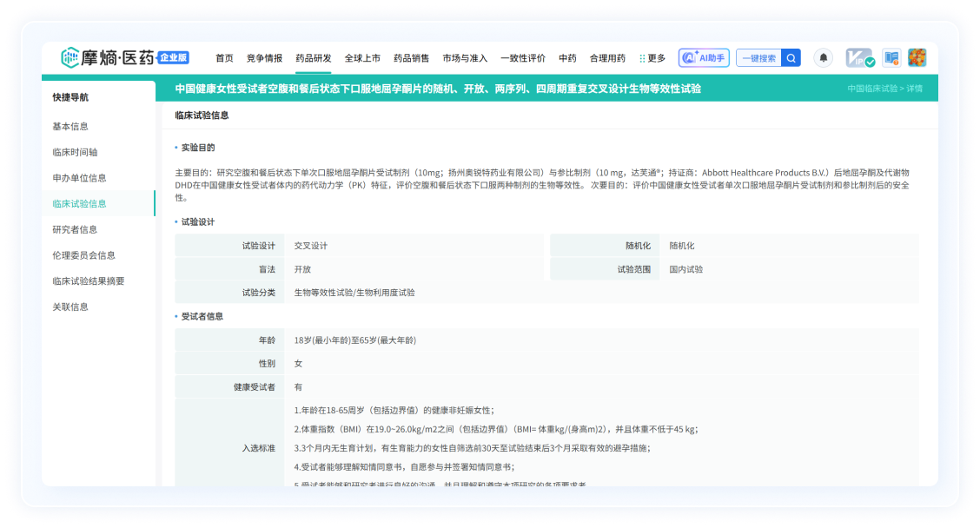
Task: Click the BMI inclusion criterion line
Action: (496, 429)
